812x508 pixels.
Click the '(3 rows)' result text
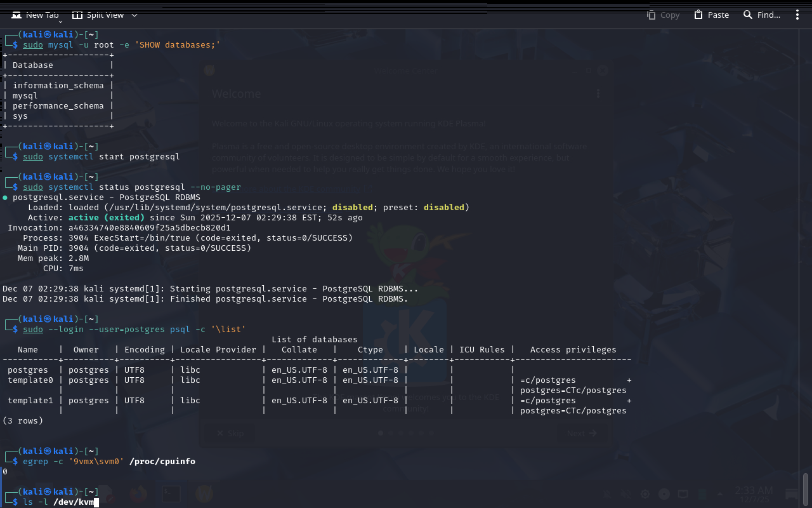coord(23,421)
